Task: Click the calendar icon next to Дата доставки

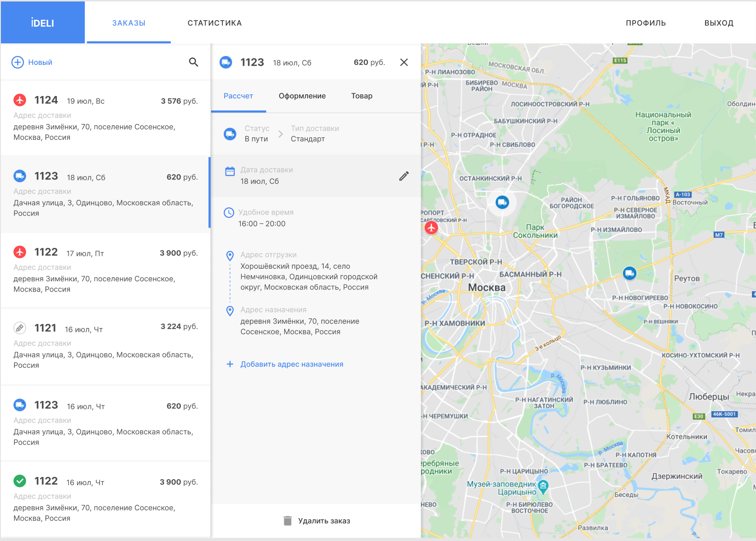Action: 230,171
